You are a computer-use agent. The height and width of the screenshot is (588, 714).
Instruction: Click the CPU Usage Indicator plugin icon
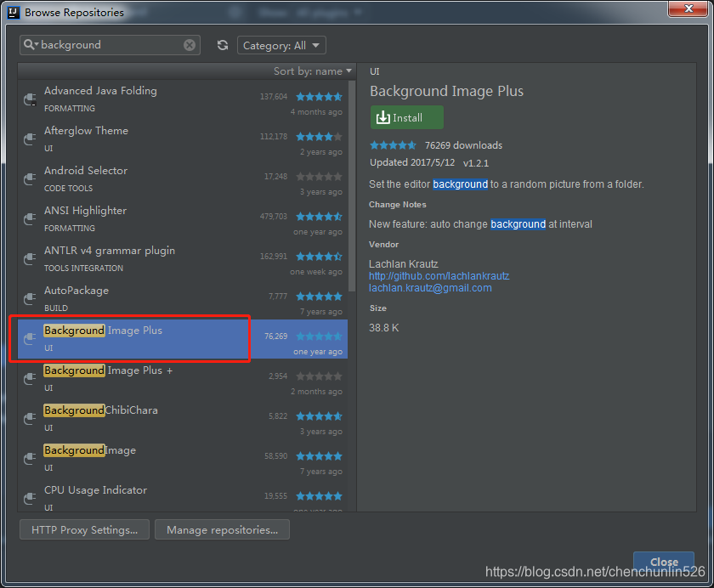pos(30,498)
